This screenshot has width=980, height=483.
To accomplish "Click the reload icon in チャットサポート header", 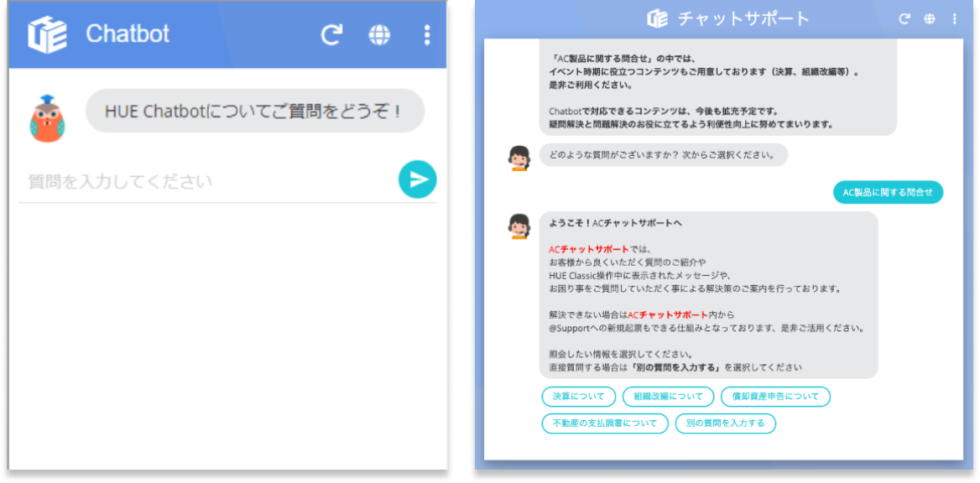I will 905,18.
